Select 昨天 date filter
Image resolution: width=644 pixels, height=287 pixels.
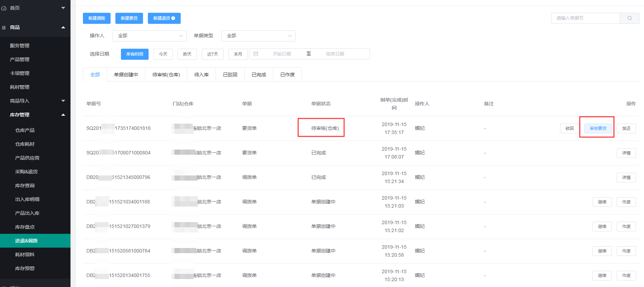coord(187,54)
